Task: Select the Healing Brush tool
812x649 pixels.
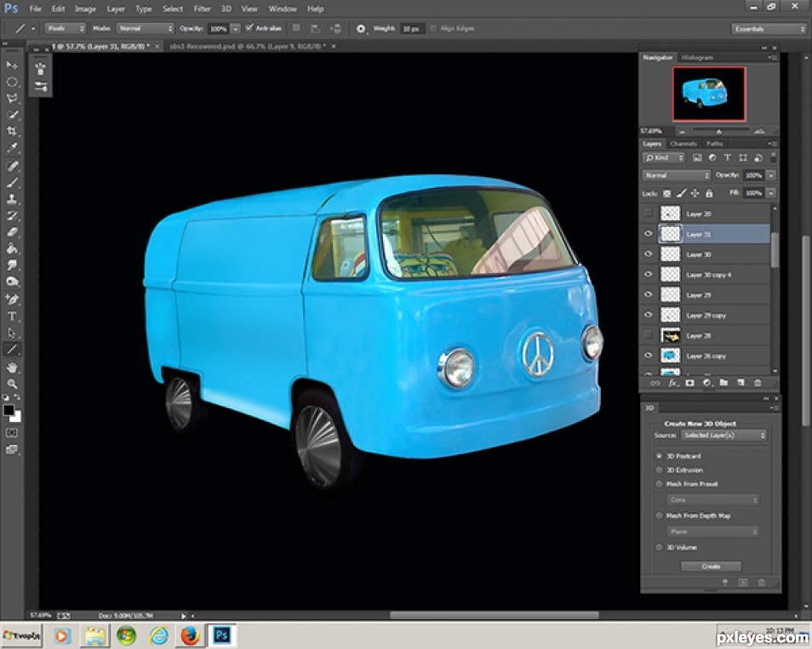Action: (12, 166)
